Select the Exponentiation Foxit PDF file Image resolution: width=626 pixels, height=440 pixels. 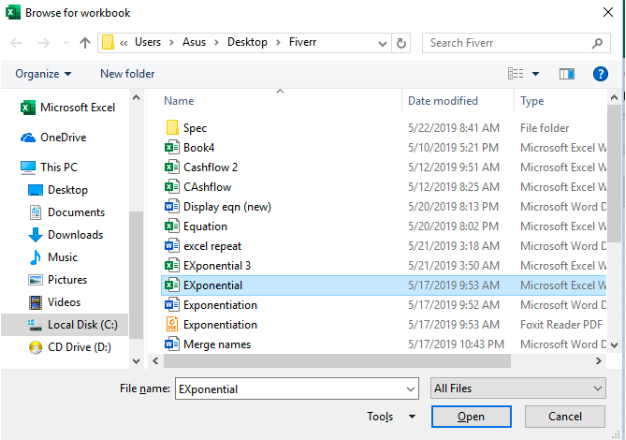[383, 325]
